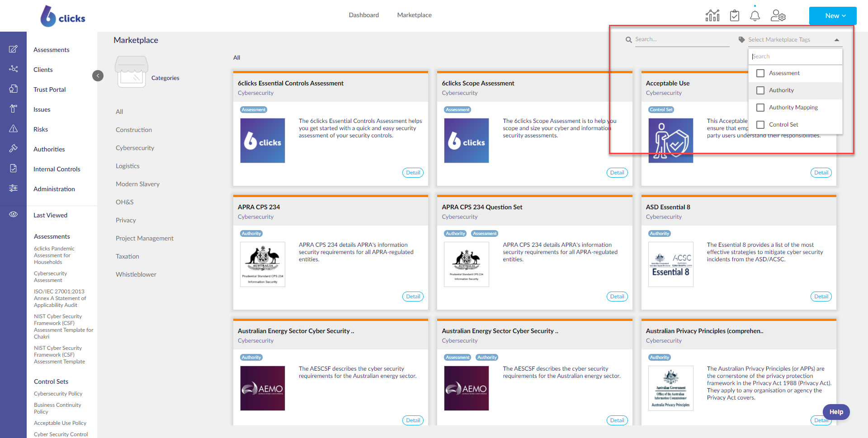Click the Last Viewed eye icon
This screenshot has width=868, height=438.
[x=14, y=214]
